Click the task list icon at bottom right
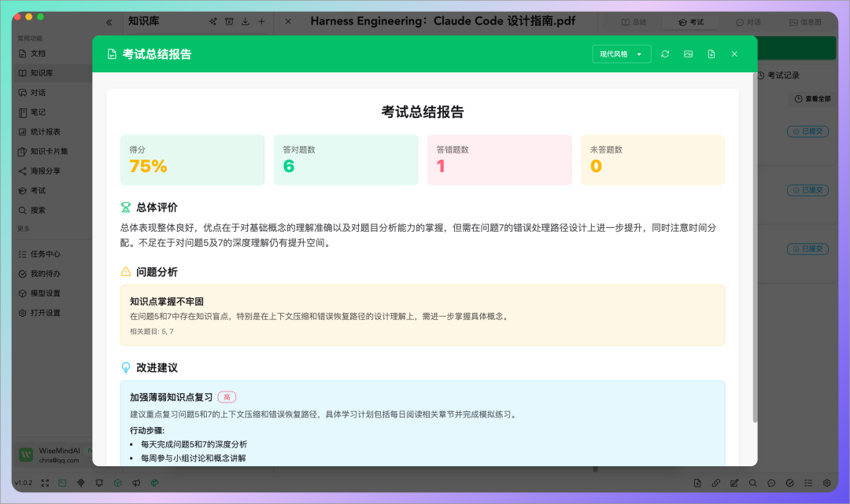Image resolution: width=850 pixels, height=504 pixels. (x=808, y=483)
